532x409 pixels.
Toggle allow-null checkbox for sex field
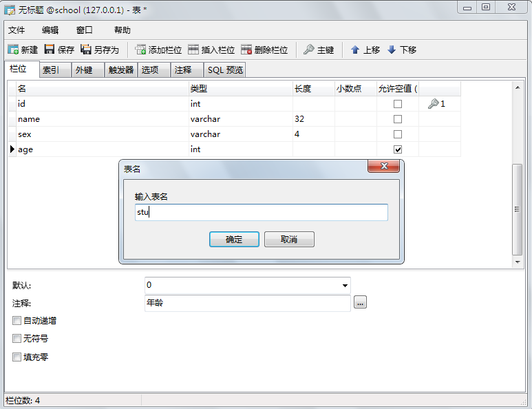coord(398,134)
